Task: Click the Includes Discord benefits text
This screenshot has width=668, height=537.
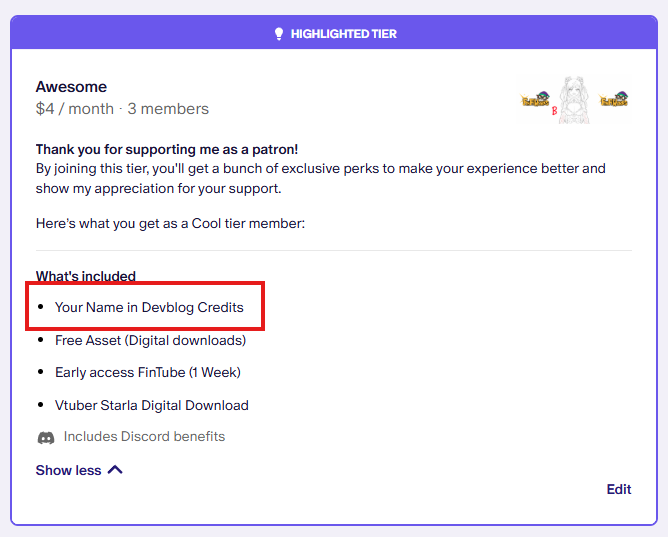Action: tap(144, 436)
